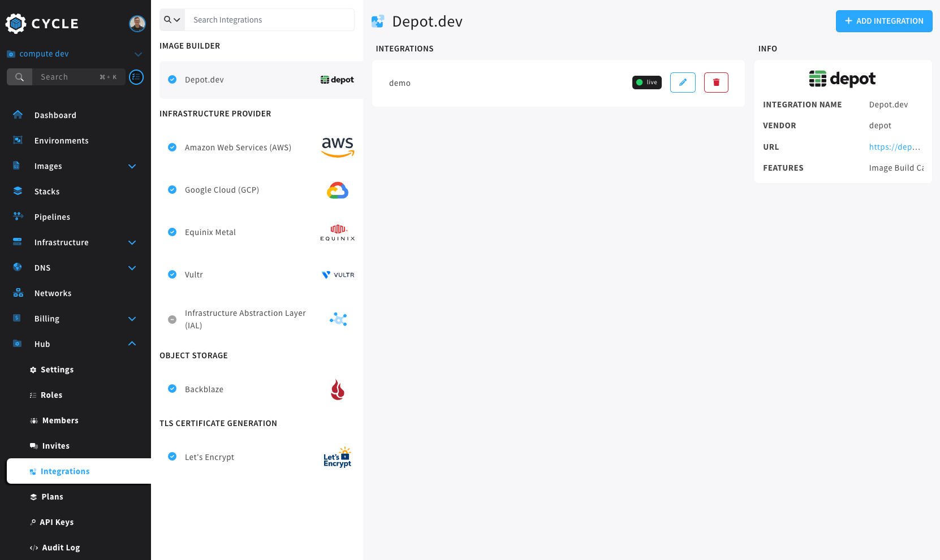Click the Networks sidebar icon
Image resolution: width=940 pixels, height=560 pixels.
point(18,293)
